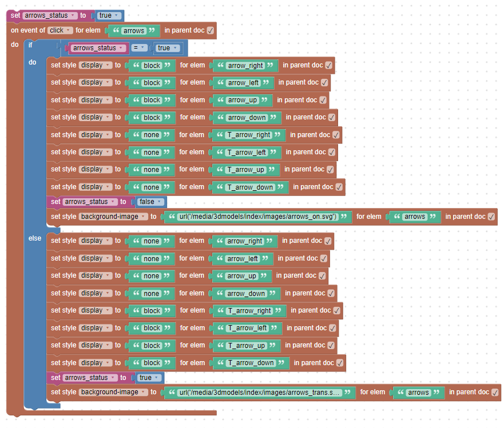Click 'arrows' element text in click event block
The image size is (504, 428).
click(x=133, y=31)
